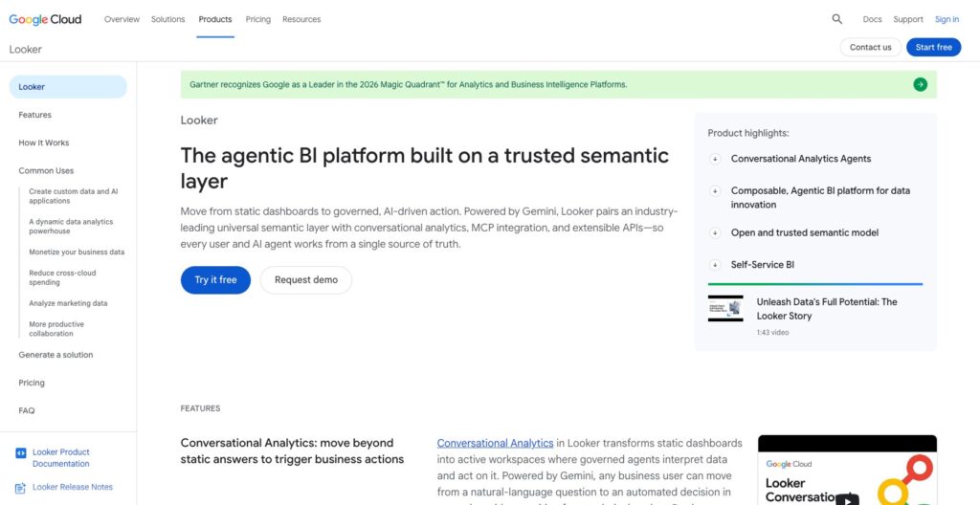Click the arrow icon beside Self-Service BI
The image size is (980, 505).
pyautogui.click(x=715, y=265)
